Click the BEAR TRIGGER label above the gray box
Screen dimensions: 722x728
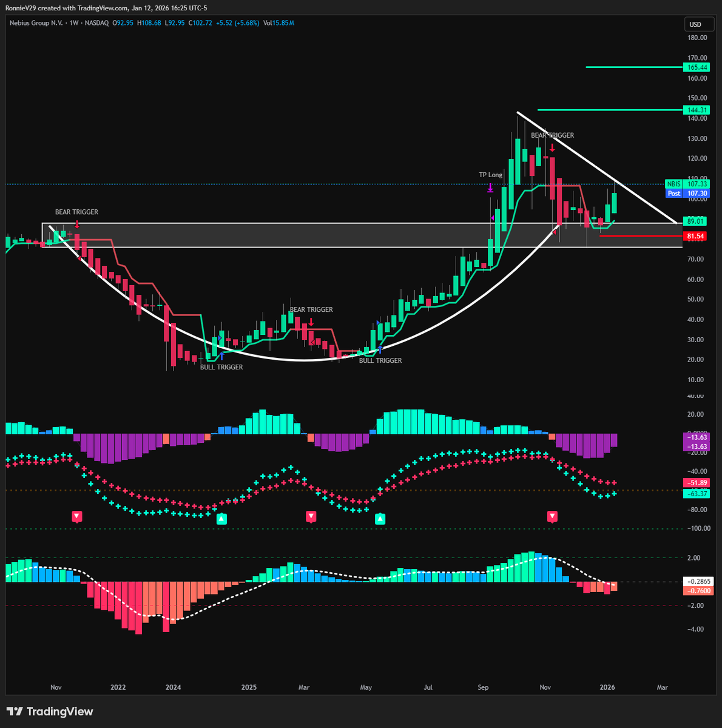click(76, 212)
